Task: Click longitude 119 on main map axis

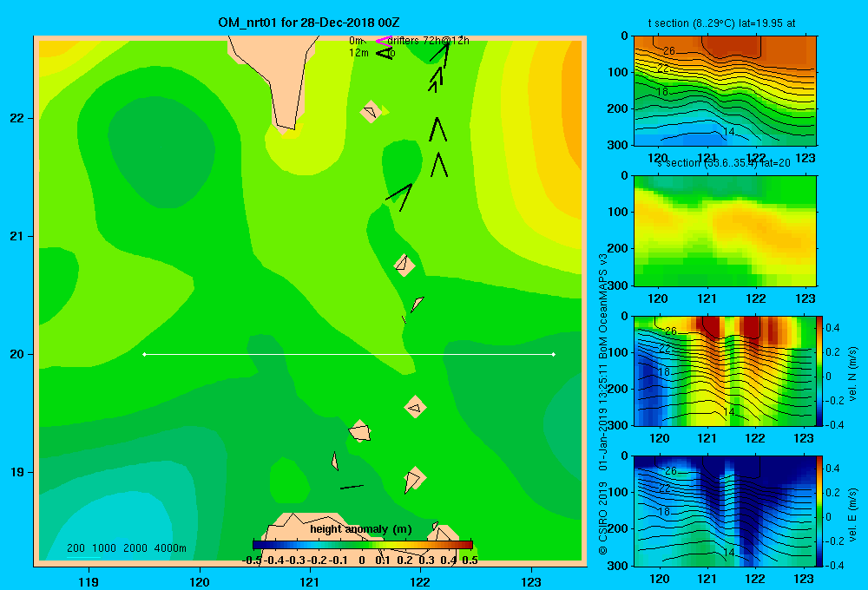Action: [89, 581]
